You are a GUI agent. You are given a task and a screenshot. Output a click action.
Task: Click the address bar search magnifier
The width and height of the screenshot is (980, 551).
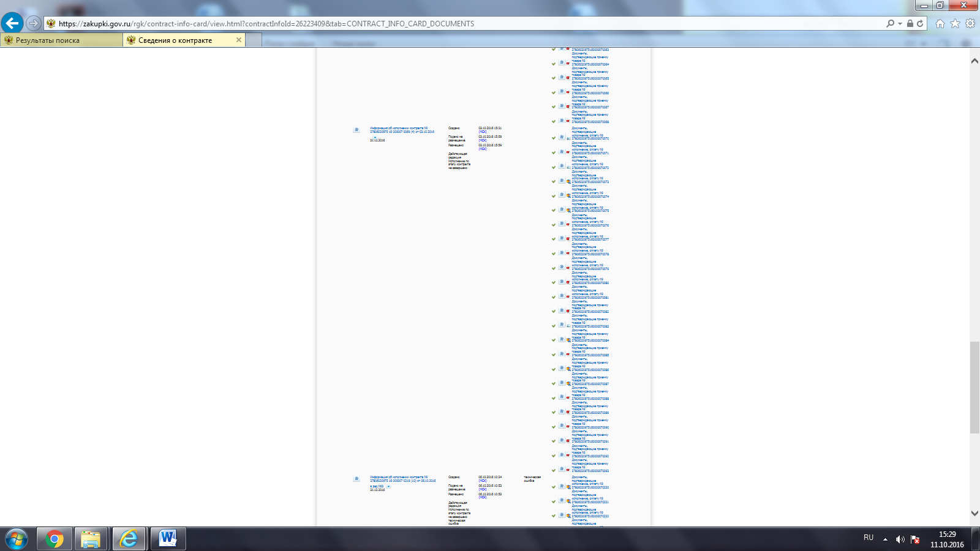click(890, 23)
